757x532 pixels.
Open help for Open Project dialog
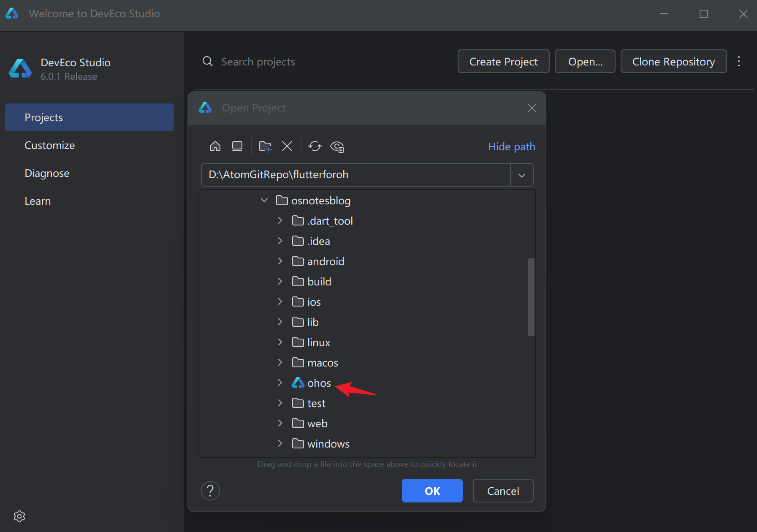[210, 491]
